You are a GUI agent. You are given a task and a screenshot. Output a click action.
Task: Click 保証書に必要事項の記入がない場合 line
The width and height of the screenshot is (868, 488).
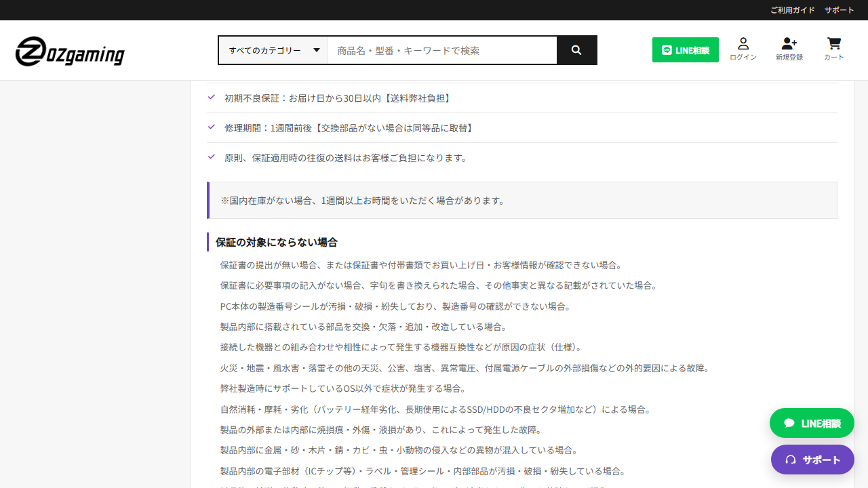(439, 285)
